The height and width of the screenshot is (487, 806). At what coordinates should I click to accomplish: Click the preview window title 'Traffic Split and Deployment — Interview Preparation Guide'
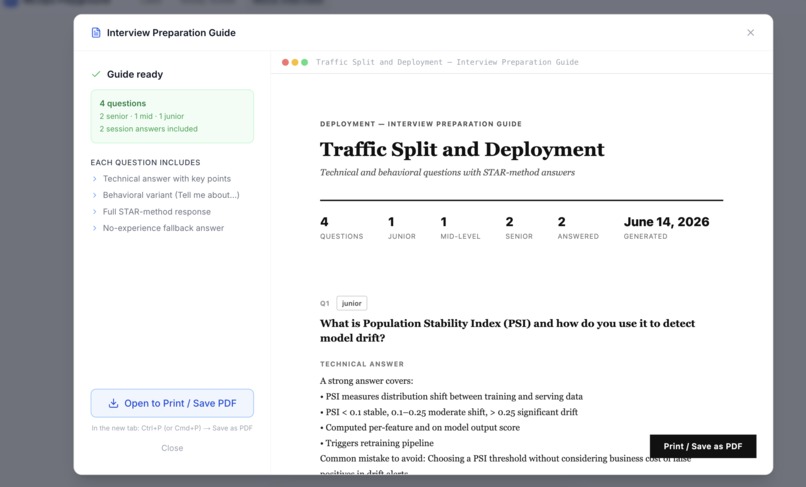coord(447,62)
